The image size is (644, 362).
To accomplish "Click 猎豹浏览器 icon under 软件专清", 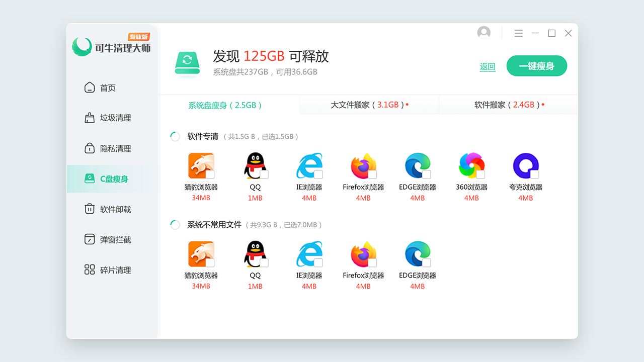I will click(x=201, y=166).
